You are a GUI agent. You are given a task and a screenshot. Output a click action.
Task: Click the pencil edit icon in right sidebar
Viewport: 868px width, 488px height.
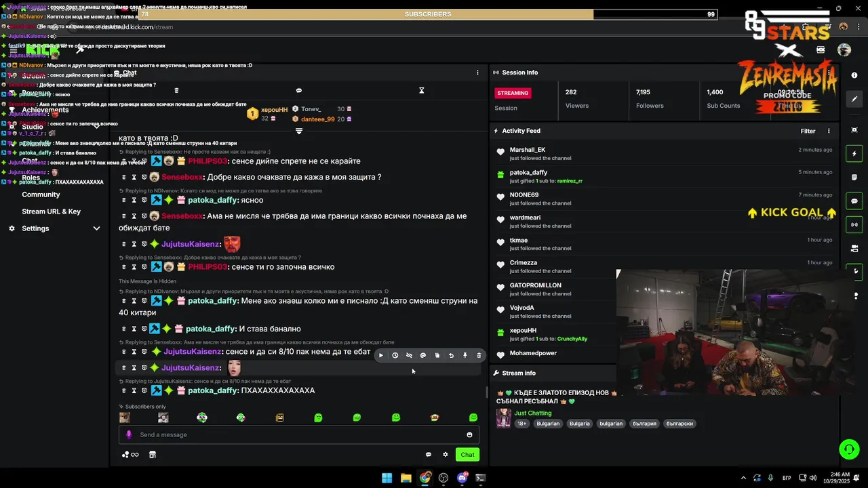point(854,99)
